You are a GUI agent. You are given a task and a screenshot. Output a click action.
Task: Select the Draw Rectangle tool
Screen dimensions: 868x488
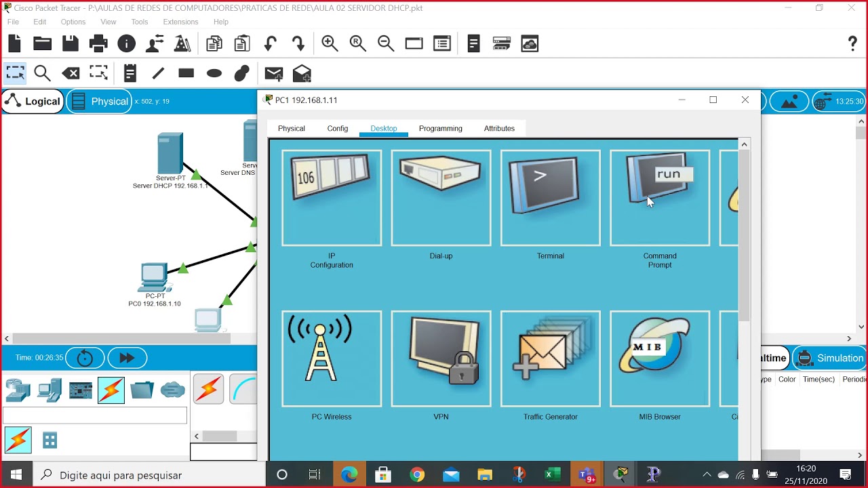186,73
